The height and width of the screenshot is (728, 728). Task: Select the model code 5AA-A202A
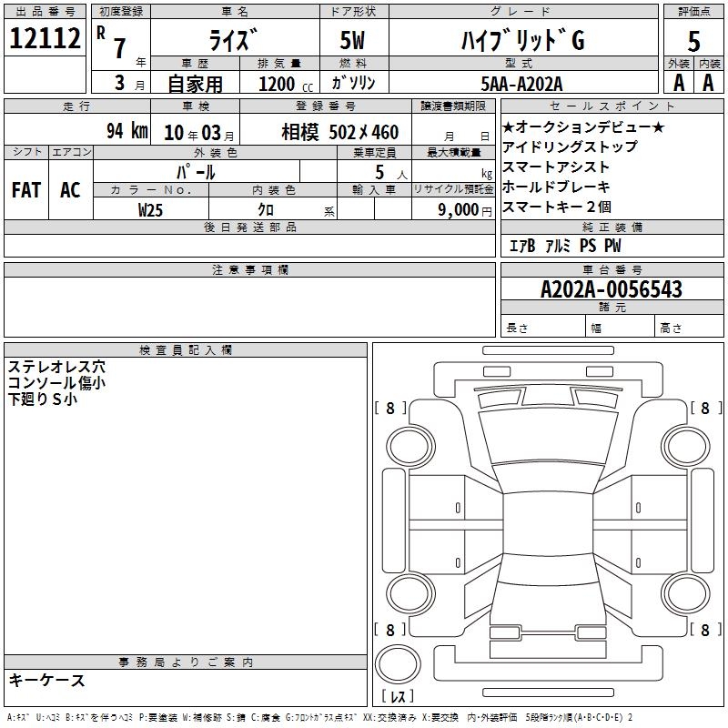521,84
